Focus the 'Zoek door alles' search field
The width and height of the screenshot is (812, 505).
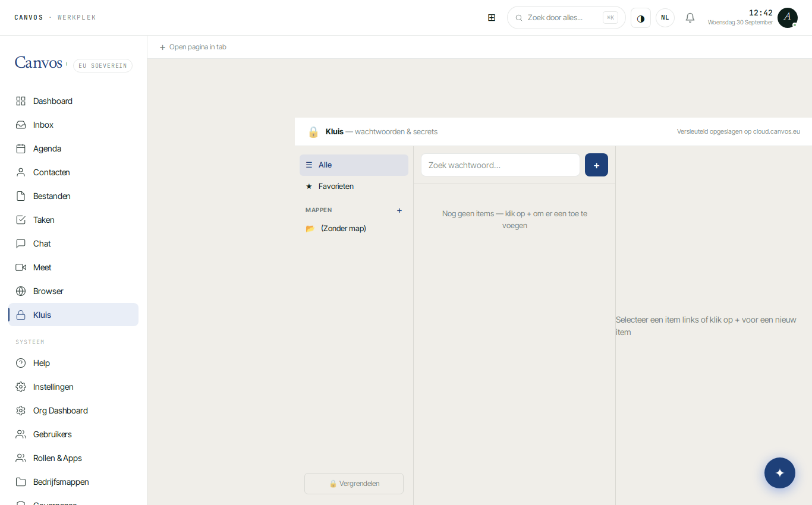point(566,18)
